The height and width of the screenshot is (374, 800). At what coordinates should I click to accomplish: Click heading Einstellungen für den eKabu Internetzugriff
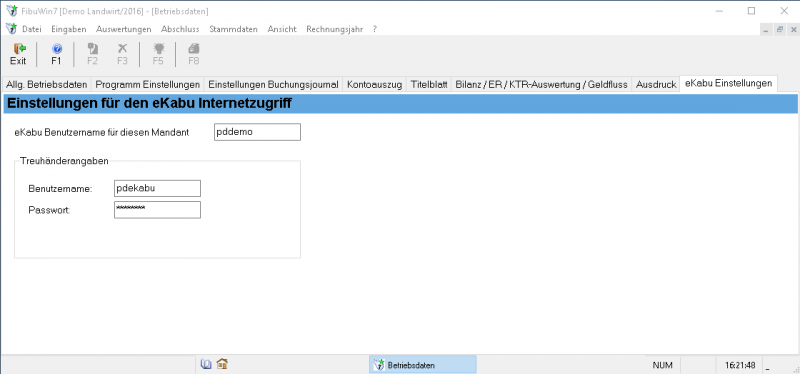coord(149,104)
